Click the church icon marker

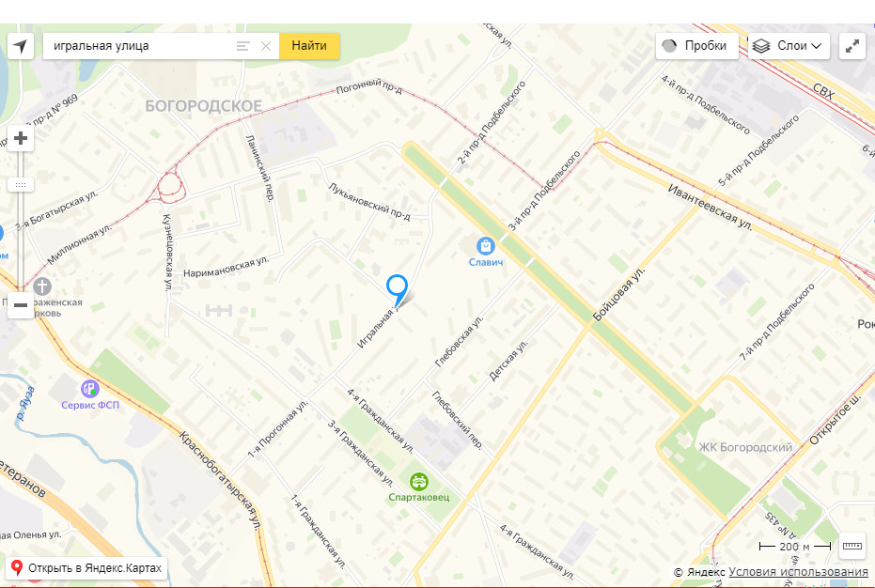pos(42,286)
